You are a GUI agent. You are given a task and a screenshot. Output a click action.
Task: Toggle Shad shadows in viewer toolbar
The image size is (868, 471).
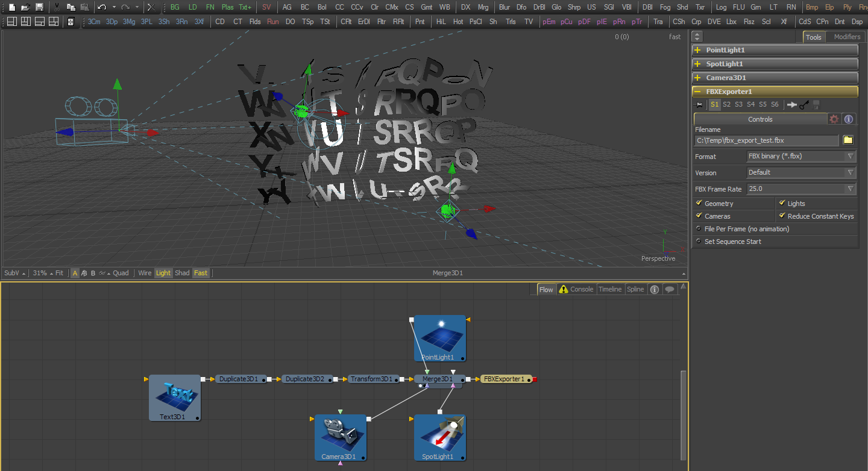(x=182, y=273)
